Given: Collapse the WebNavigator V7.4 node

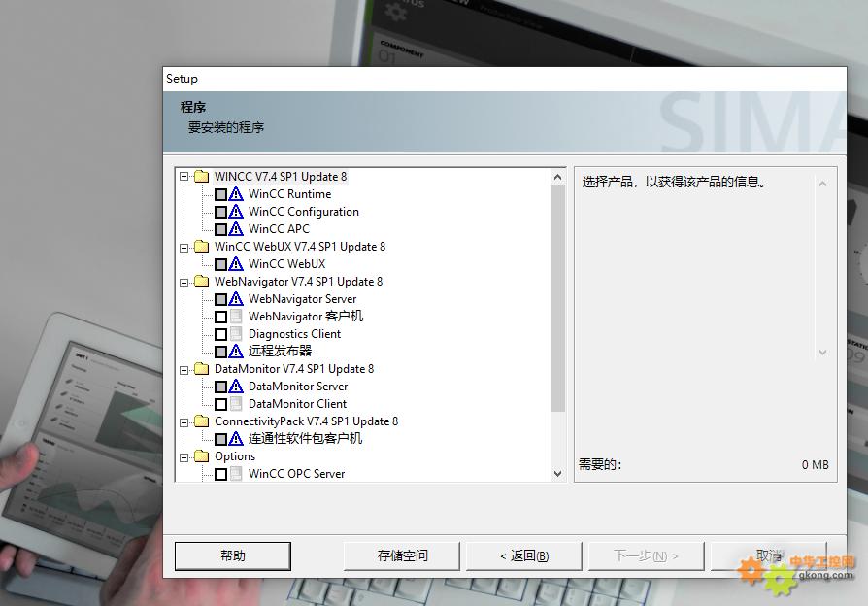Looking at the screenshot, I should click(184, 283).
